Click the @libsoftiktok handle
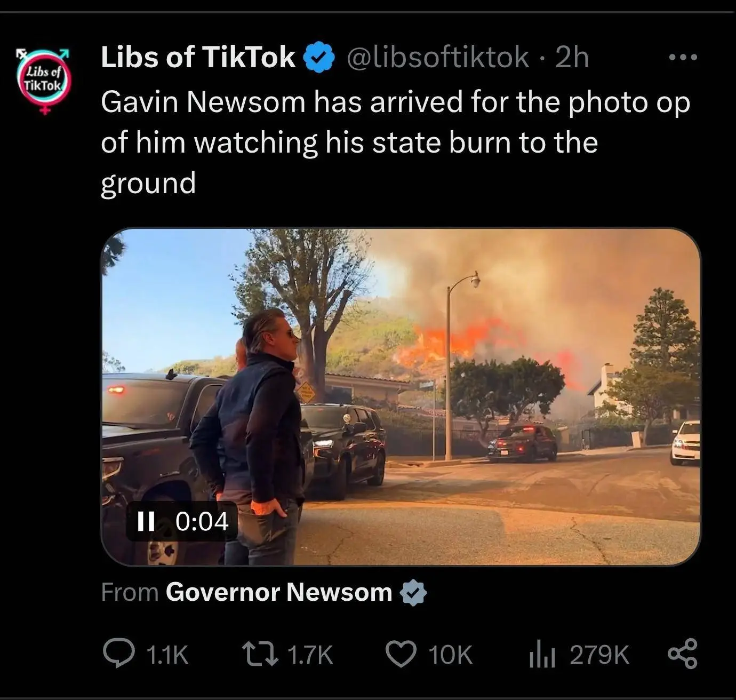The image size is (736, 700). (438, 57)
